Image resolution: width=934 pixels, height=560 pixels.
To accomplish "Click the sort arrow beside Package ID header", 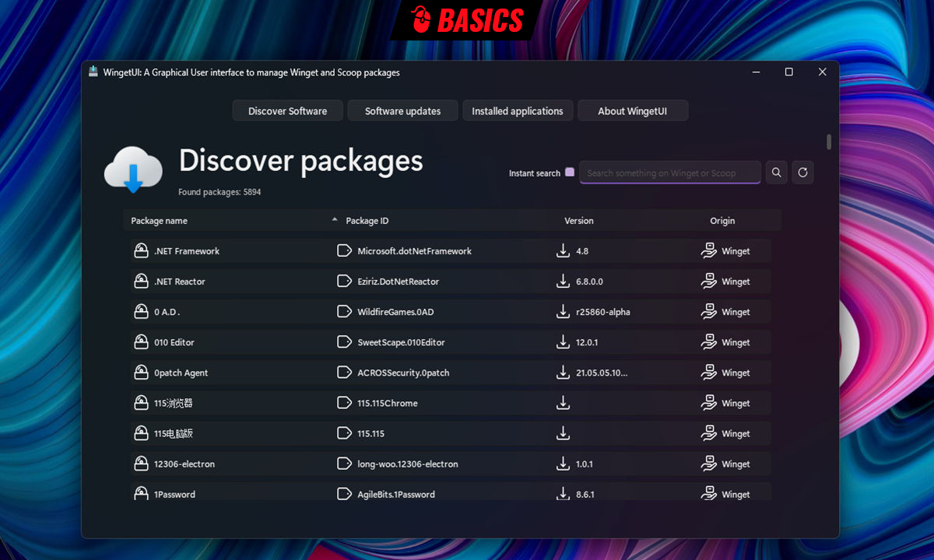I will point(335,220).
